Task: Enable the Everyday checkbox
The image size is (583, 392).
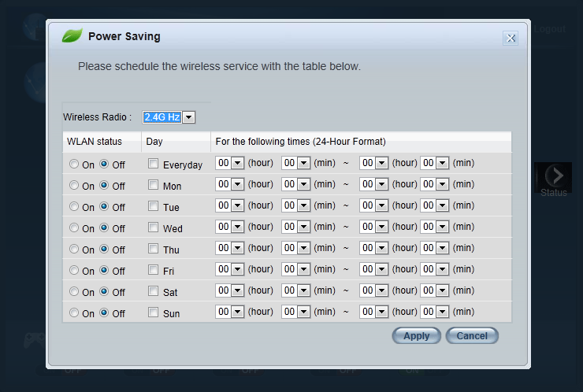Action: 153,165
